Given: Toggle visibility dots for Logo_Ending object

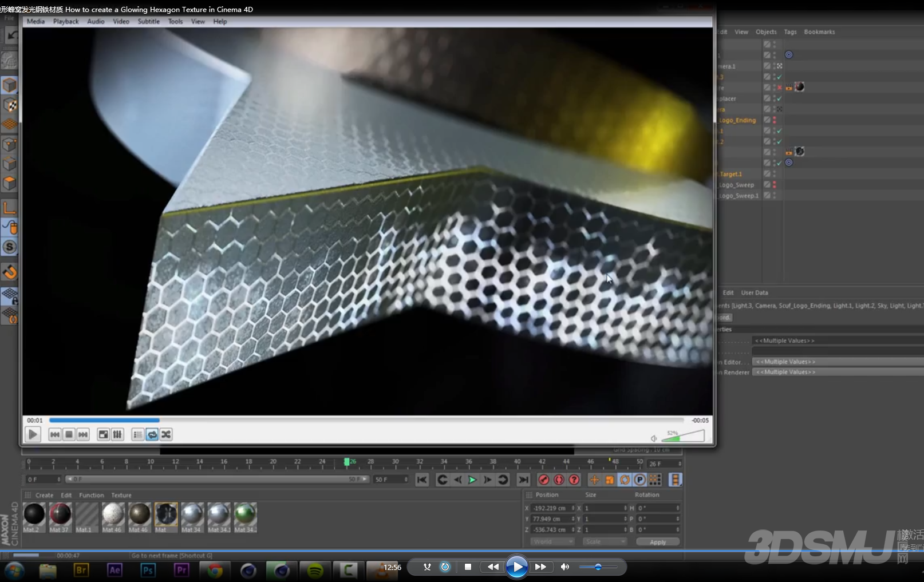Looking at the screenshot, I should pos(775,120).
